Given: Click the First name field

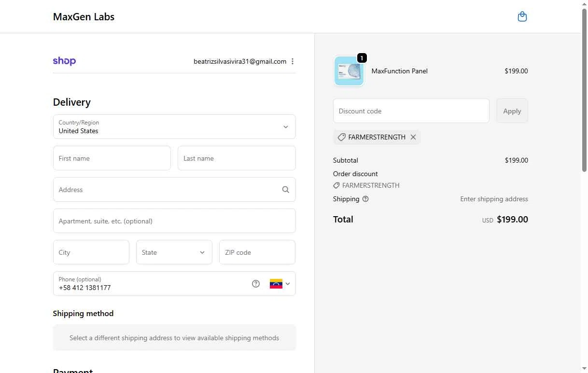Looking at the screenshot, I should click(112, 158).
